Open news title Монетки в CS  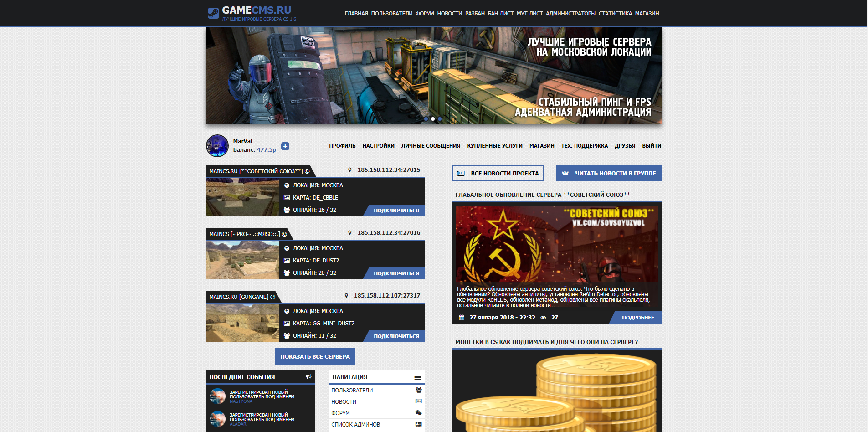pyautogui.click(x=547, y=342)
